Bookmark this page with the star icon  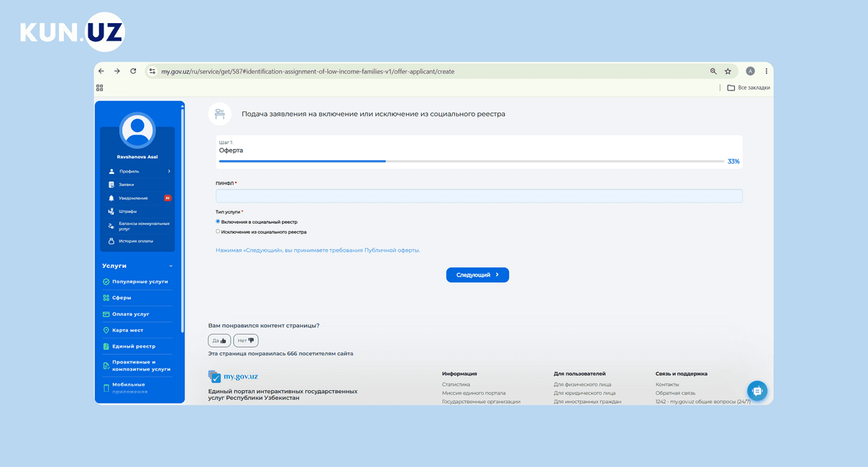728,72
